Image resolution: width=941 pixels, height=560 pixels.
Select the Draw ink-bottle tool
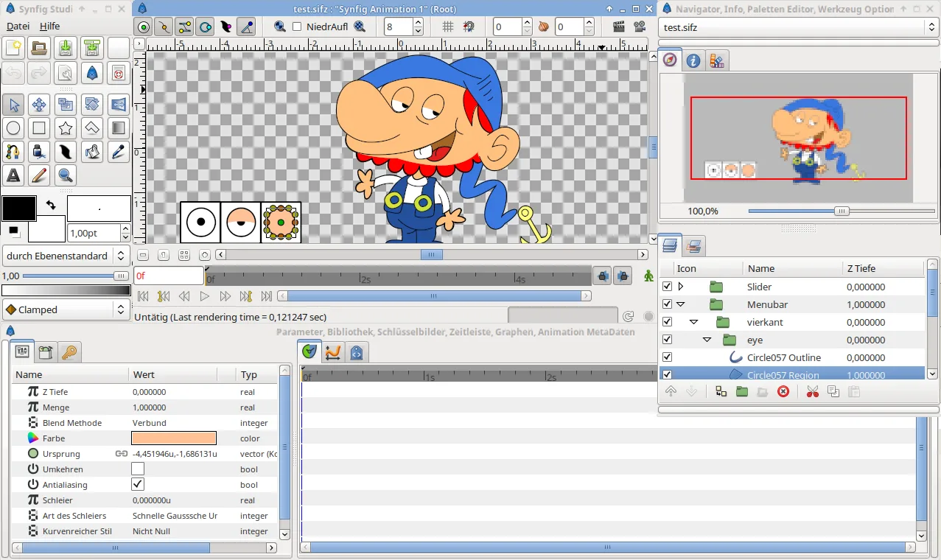[39, 152]
